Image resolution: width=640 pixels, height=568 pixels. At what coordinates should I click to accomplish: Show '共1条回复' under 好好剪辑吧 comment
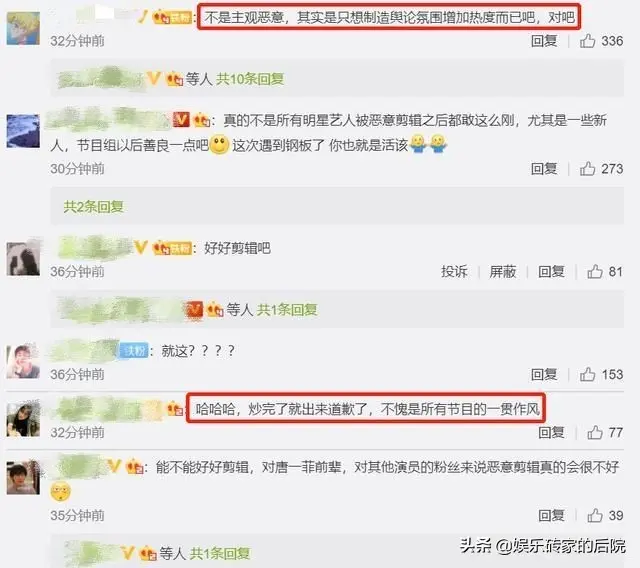[287, 310]
